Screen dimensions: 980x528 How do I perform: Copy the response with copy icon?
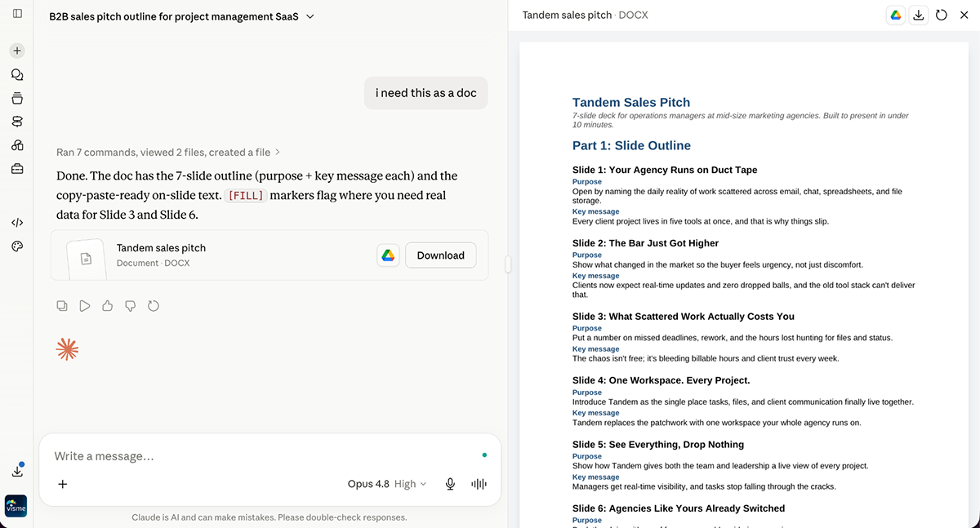tap(62, 306)
